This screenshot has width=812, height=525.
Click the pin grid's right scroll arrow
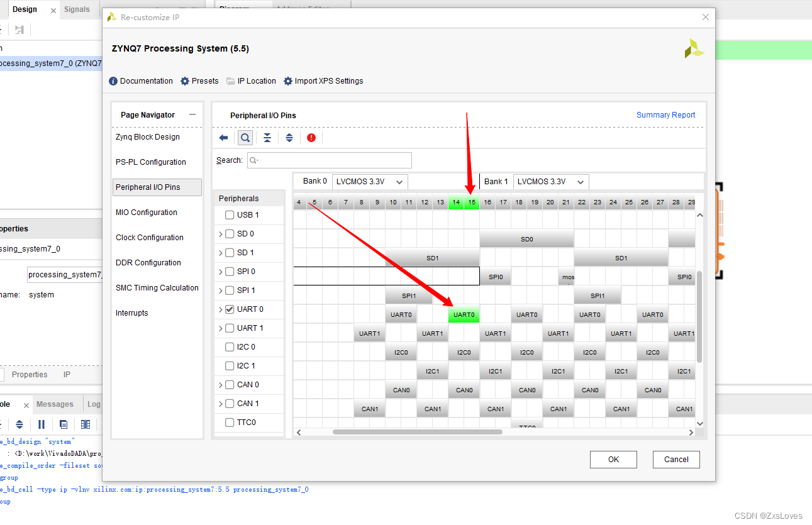click(691, 433)
